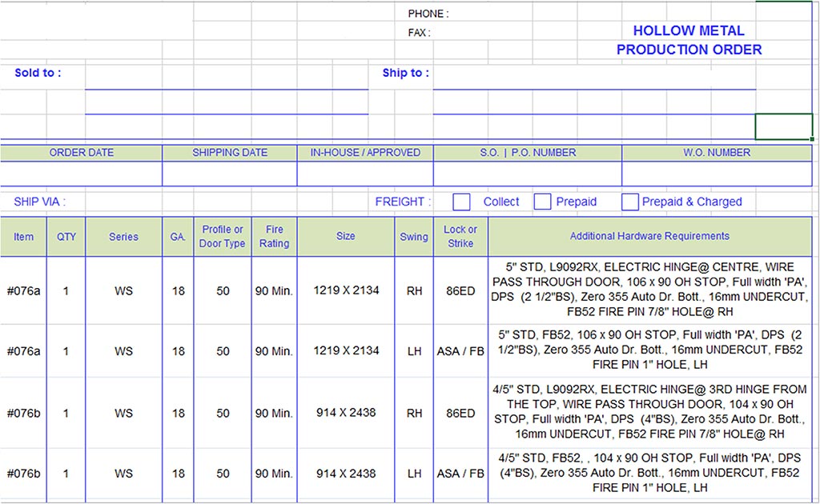Click the entry cell under W.O. NUMBER
This screenshot has width=820, height=504.
[x=716, y=174]
